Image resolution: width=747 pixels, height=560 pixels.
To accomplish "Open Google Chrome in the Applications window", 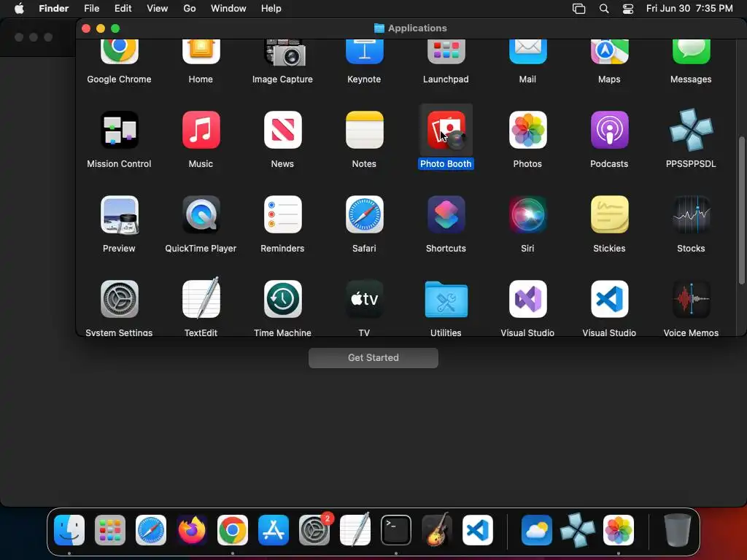I will [x=119, y=52].
